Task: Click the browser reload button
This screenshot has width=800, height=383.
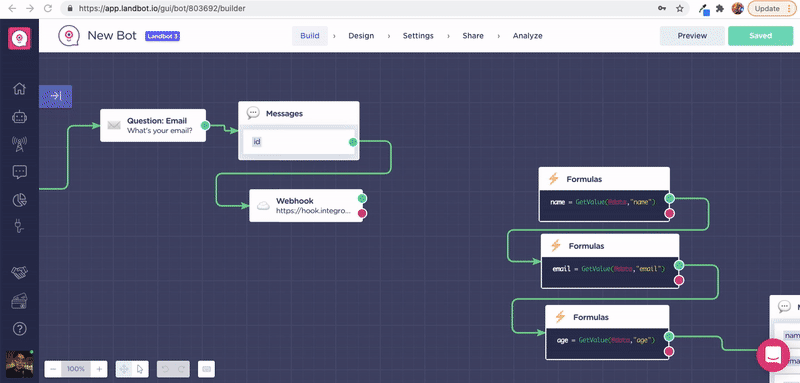Action: (x=47, y=9)
